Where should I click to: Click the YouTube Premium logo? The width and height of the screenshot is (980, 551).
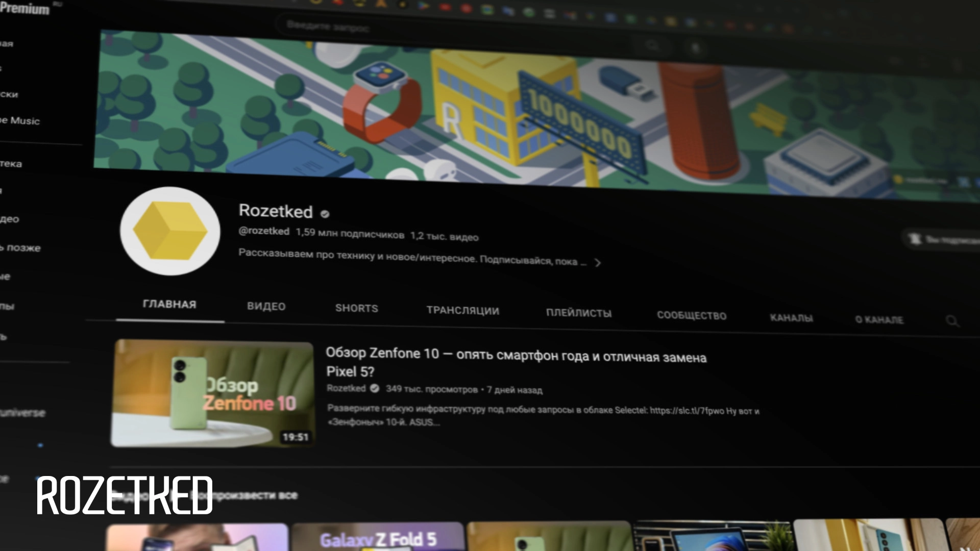pyautogui.click(x=24, y=8)
